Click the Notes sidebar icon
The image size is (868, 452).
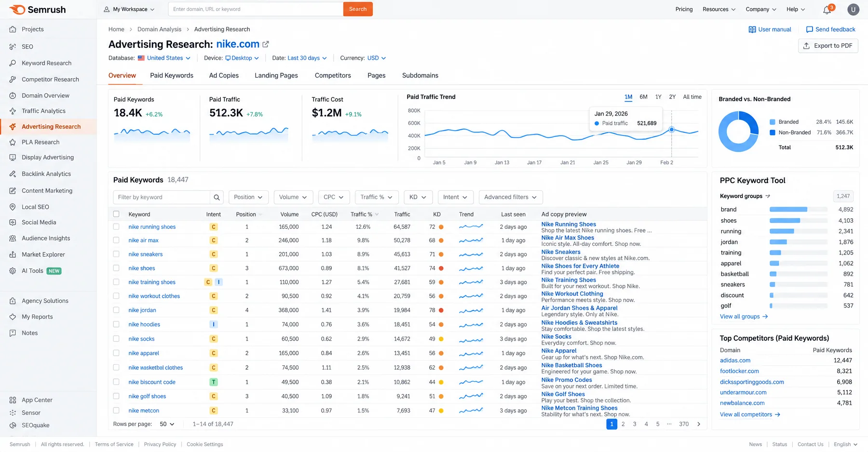pos(13,333)
